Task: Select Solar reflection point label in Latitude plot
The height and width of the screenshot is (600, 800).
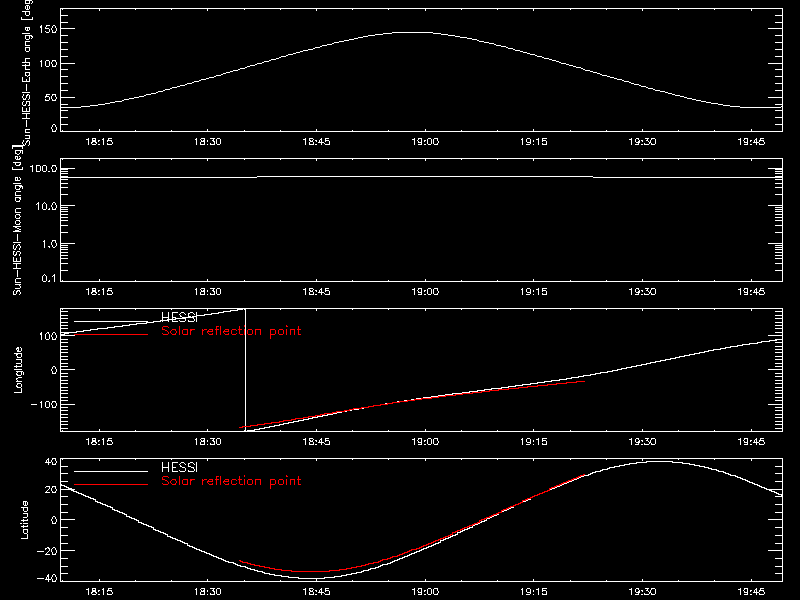Action: (231, 481)
